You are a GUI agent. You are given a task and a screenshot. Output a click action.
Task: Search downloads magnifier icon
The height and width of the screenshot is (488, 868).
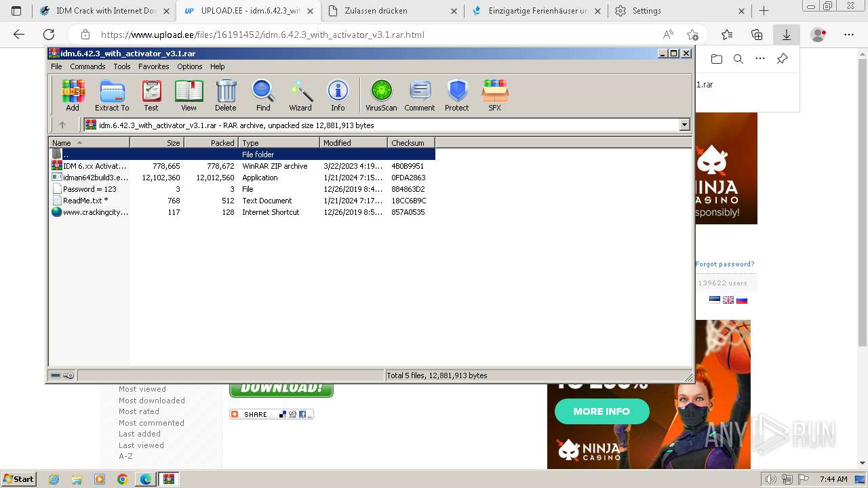click(738, 59)
